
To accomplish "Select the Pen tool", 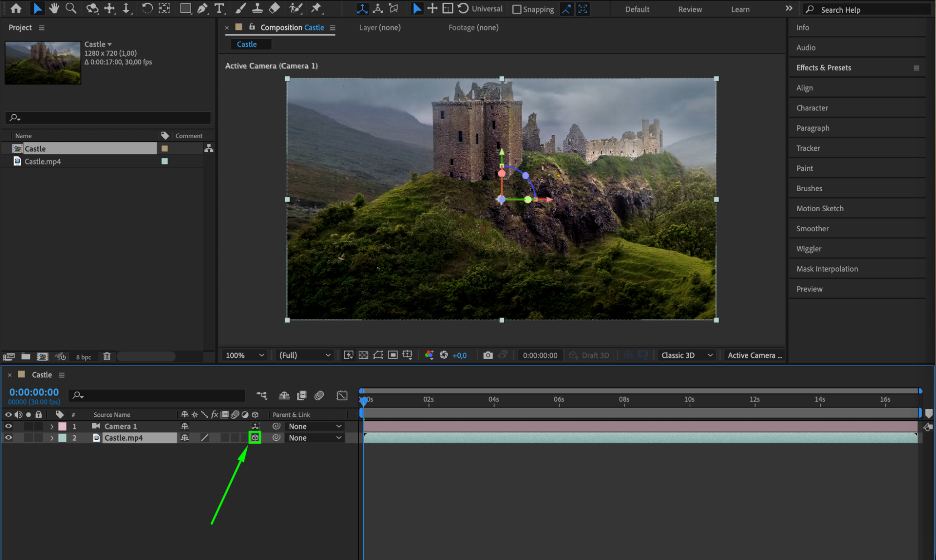I will point(202,8).
